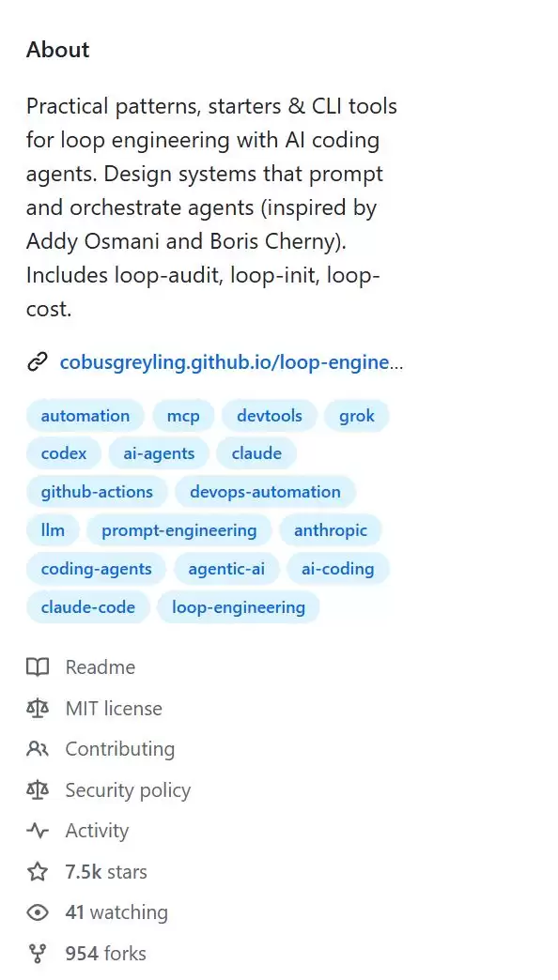The width and height of the screenshot is (558, 980).
Task: View the MIT license link
Action: pyautogui.click(x=114, y=708)
